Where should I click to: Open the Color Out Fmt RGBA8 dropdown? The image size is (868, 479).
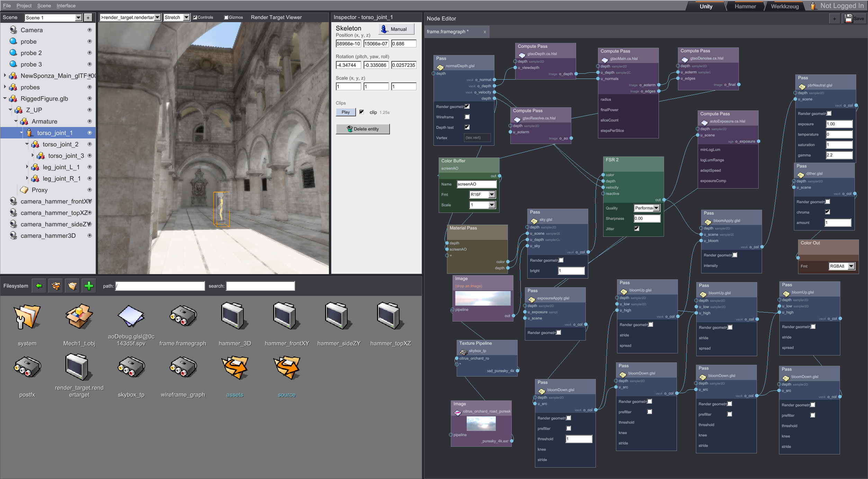pyautogui.click(x=842, y=266)
